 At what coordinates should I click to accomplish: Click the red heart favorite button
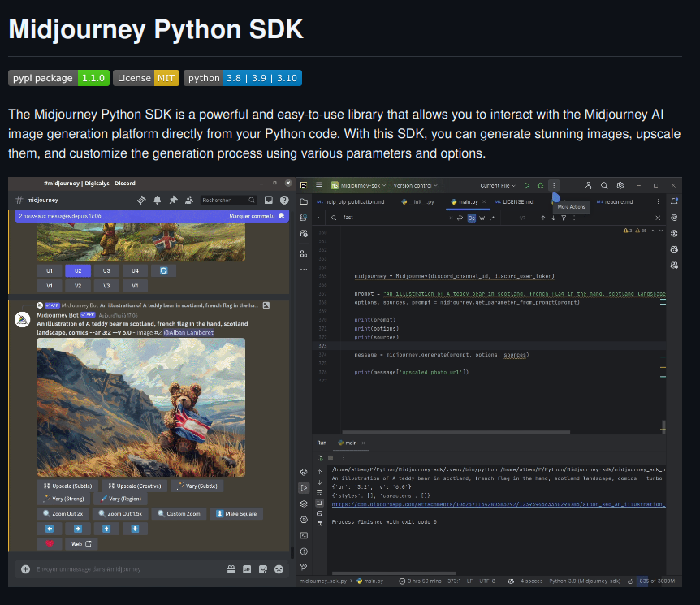coord(50,543)
